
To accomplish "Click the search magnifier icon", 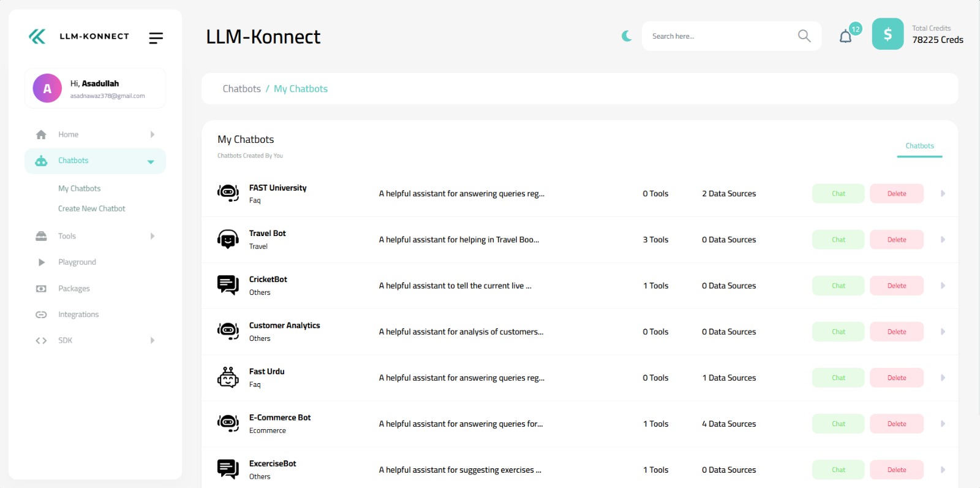I will pos(804,36).
